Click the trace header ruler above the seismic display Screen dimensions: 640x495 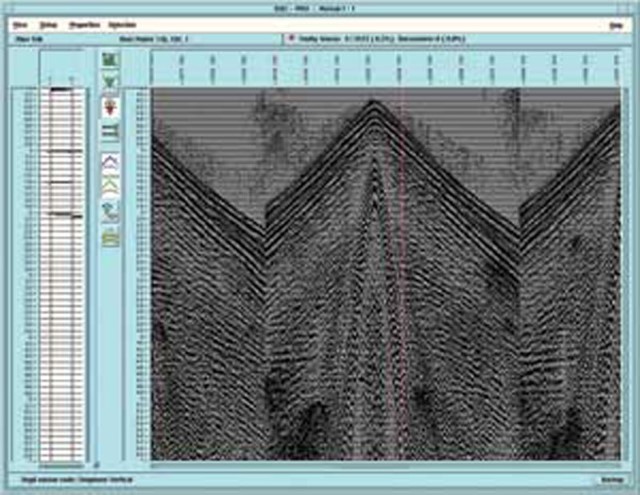point(385,68)
